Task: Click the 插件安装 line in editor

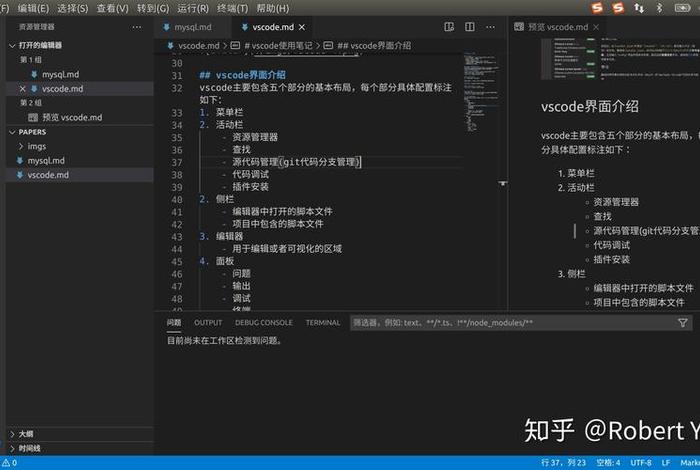Action: coord(250,187)
